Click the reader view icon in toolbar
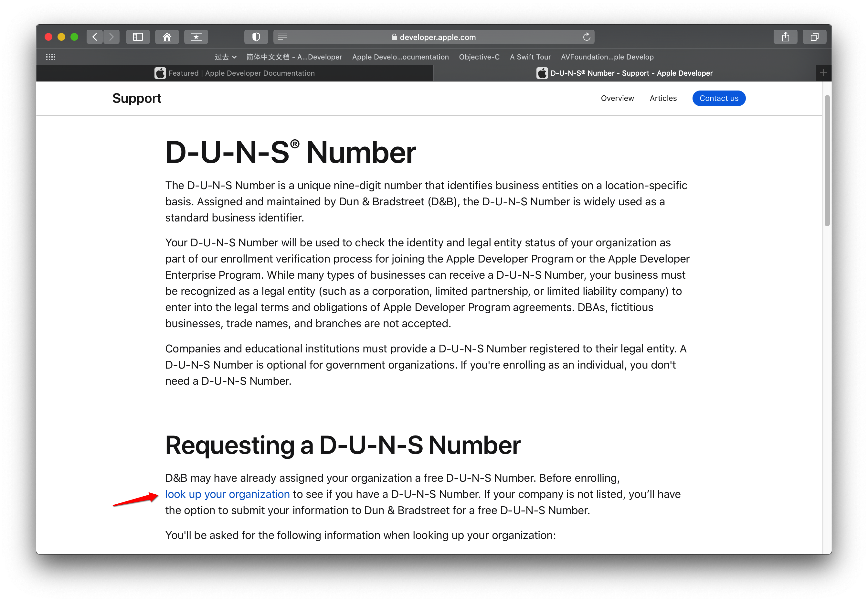868x602 pixels. 282,37
